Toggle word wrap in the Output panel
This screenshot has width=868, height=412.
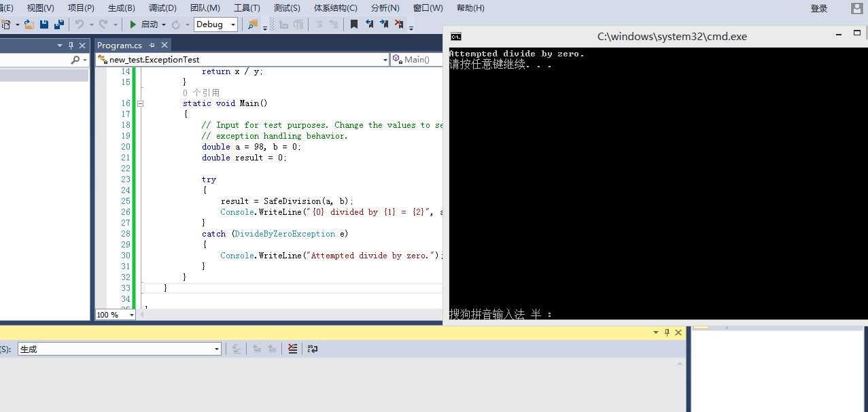pos(313,349)
